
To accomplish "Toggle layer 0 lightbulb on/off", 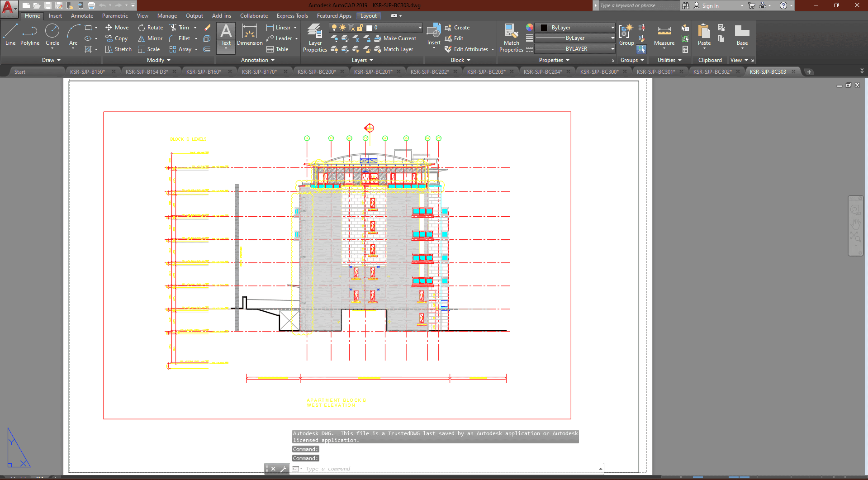I will click(x=334, y=28).
